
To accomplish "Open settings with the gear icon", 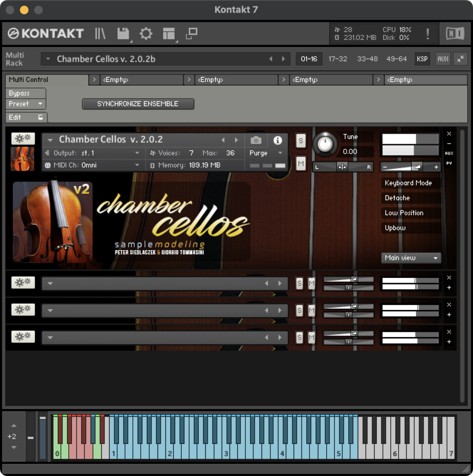I will coord(145,33).
